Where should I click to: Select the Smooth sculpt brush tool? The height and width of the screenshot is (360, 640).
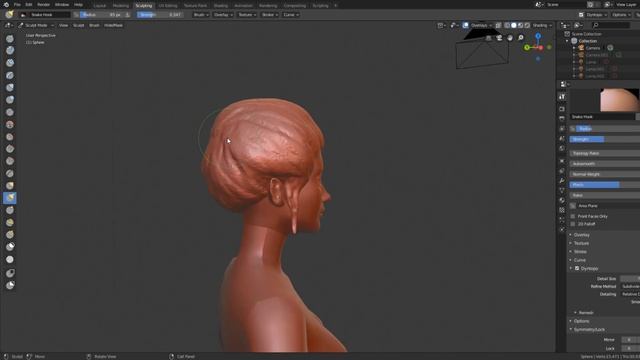point(10,124)
